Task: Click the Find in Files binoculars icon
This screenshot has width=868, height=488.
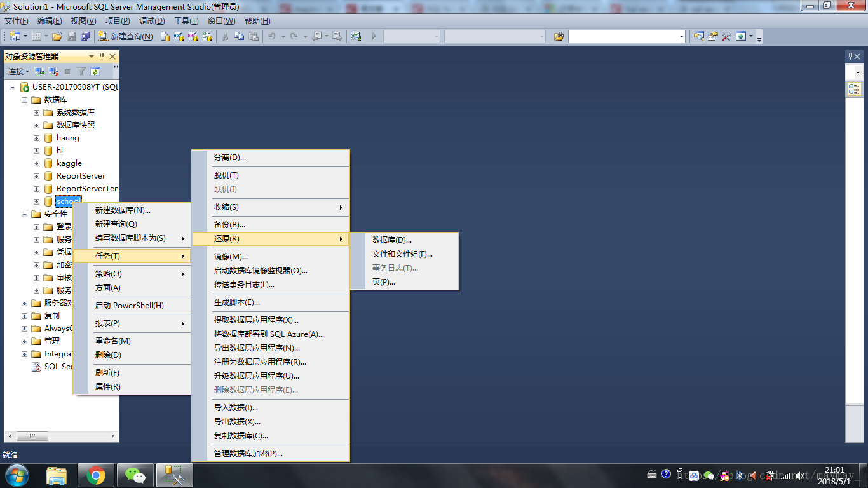Action: (559, 36)
